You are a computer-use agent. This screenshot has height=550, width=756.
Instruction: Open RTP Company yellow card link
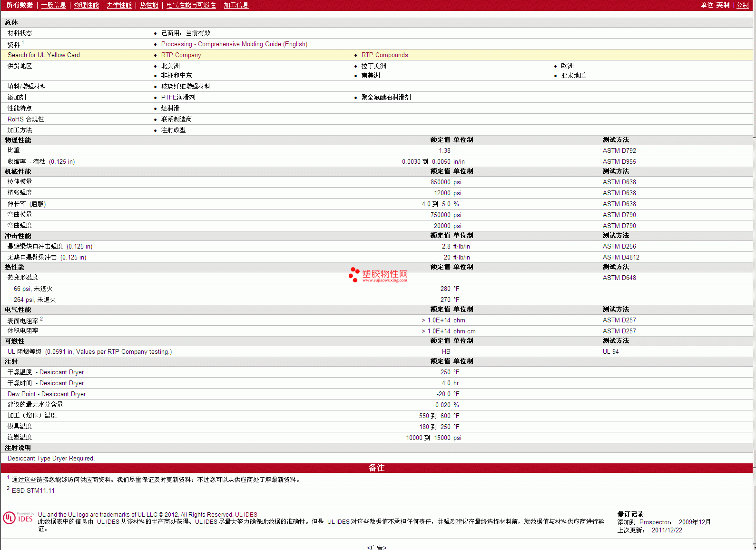181,55
